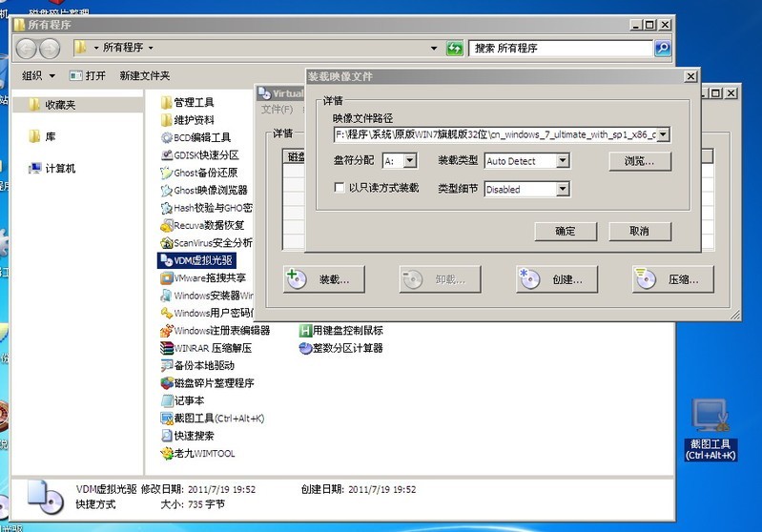Launch BCD编辑工具 shortcut icon
Image resolution: width=762 pixels, height=532 pixels.
[167, 137]
